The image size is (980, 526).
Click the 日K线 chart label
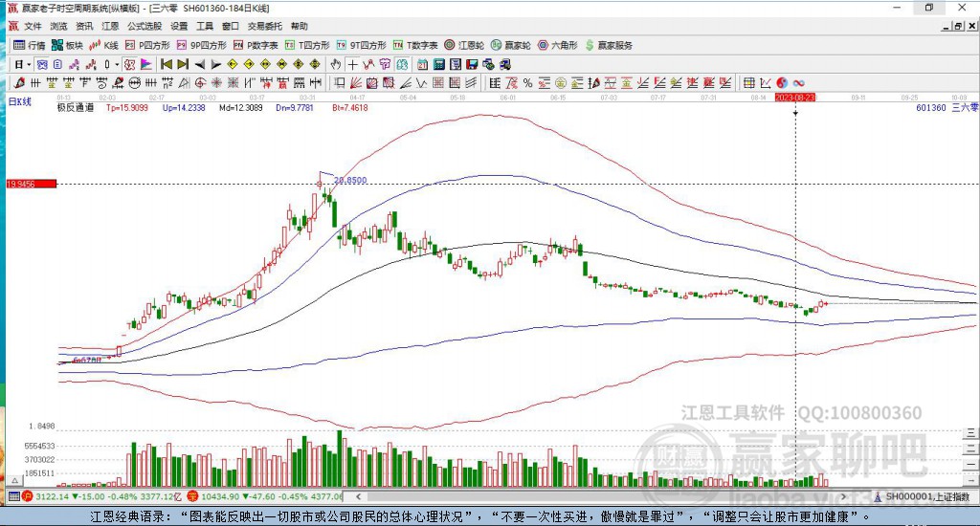tap(20, 101)
